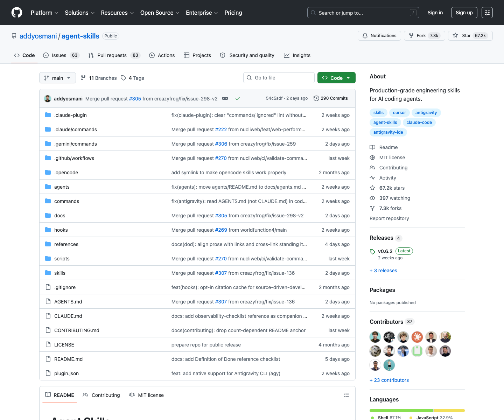Click the + 23 contributors link
504x420 pixels.
(389, 380)
